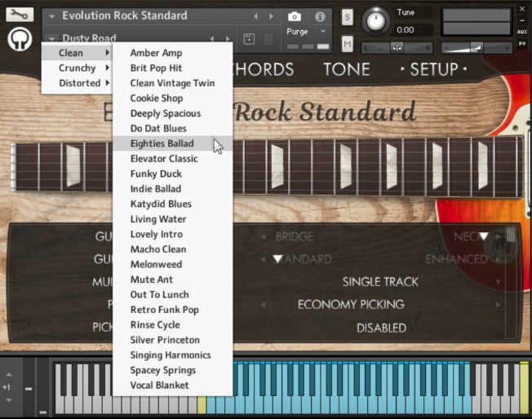Shift keyboard octave up
532x419 pixels.
[x=9, y=375]
